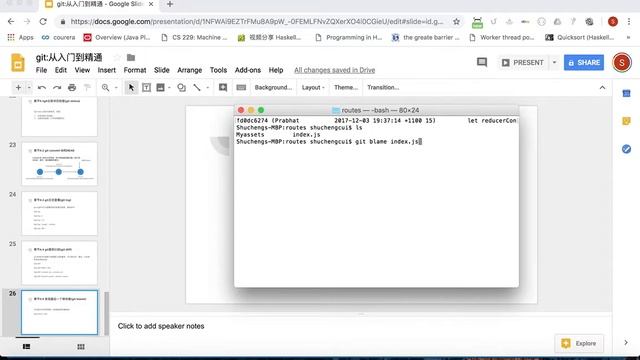
Task: Open the File menu
Action: pyautogui.click(x=41, y=70)
